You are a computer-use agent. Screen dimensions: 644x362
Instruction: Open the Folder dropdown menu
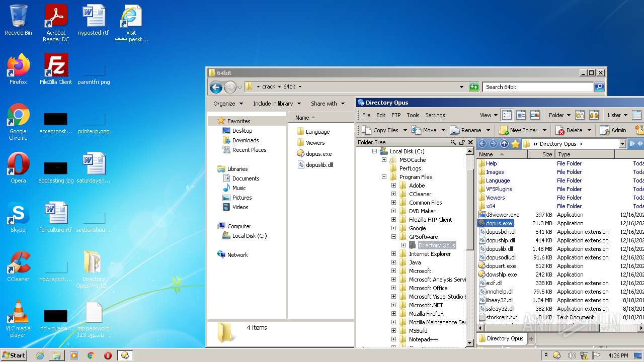[559, 115]
